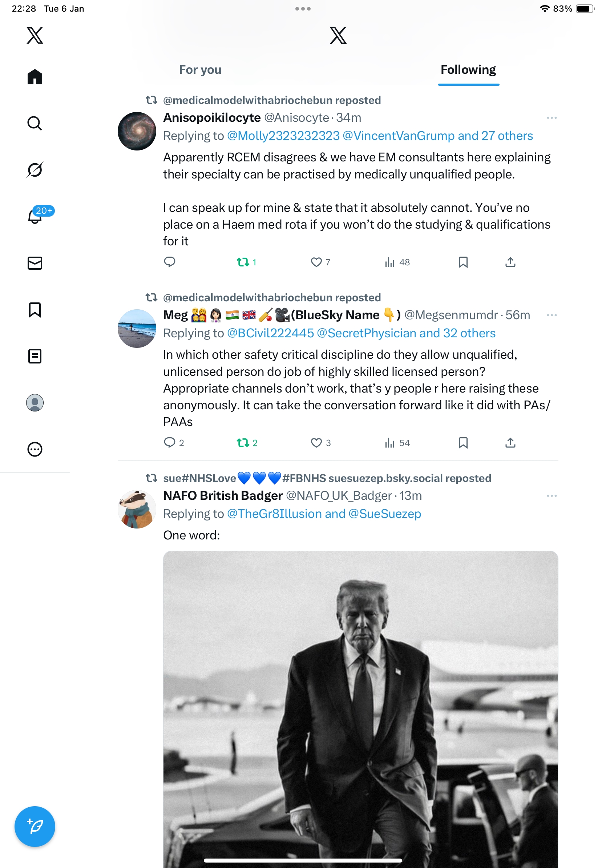
Task: Open sidebar More options circle icon
Action: coord(35,449)
